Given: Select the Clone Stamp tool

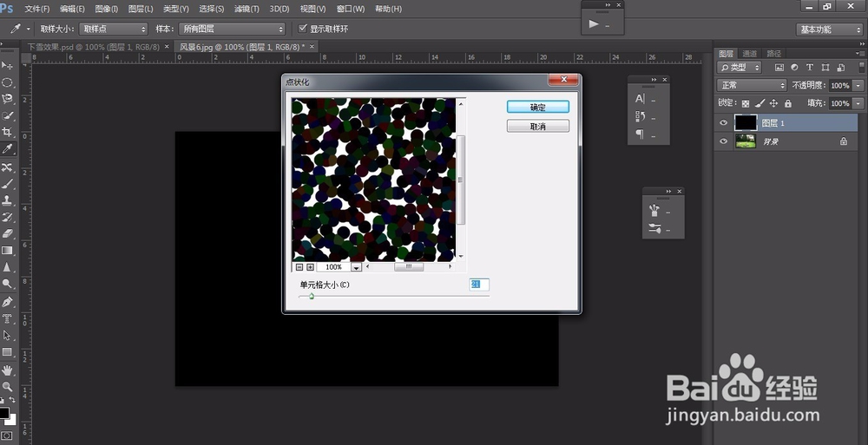Looking at the screenshot, I should point(7,200).
